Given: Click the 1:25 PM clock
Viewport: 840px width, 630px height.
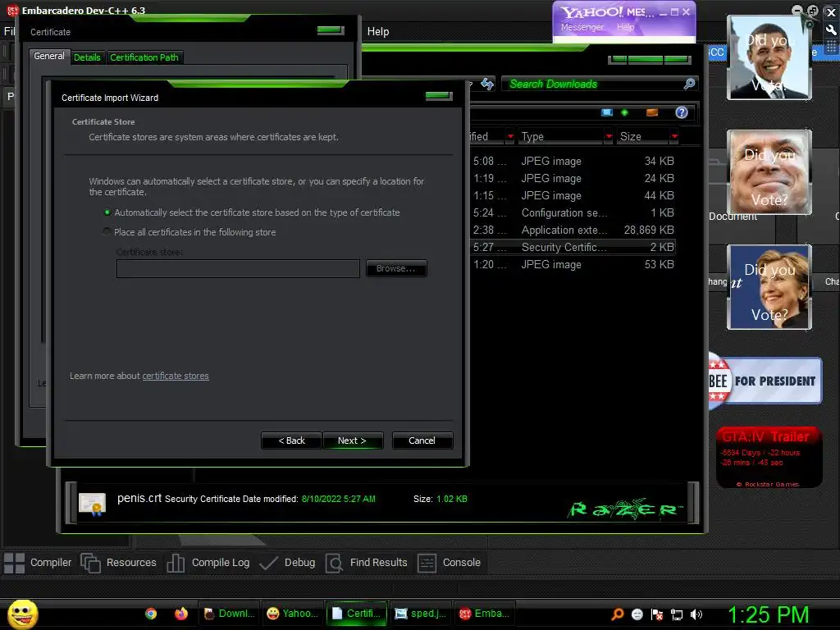Looking at the screenshot, I should (x=768, y=614).
